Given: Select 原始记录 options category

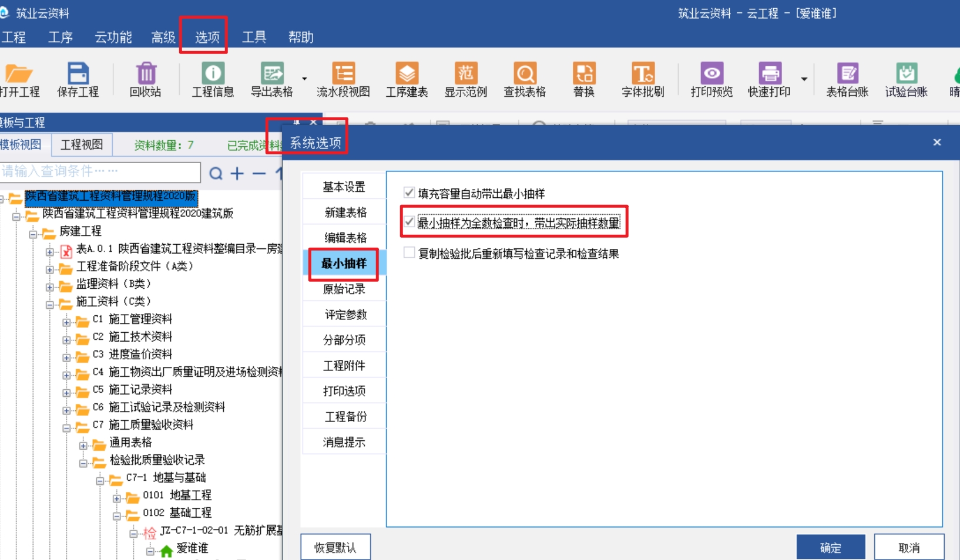Looking at the screenshot, I should 344,289.
